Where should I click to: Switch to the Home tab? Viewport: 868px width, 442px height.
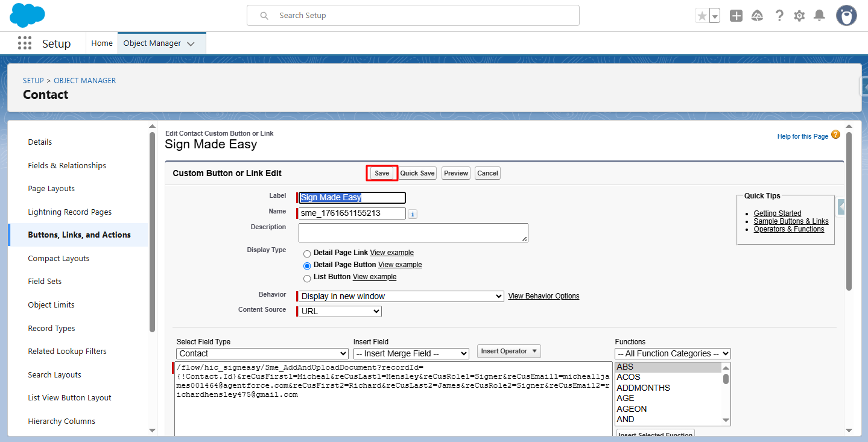coord(102,43)
